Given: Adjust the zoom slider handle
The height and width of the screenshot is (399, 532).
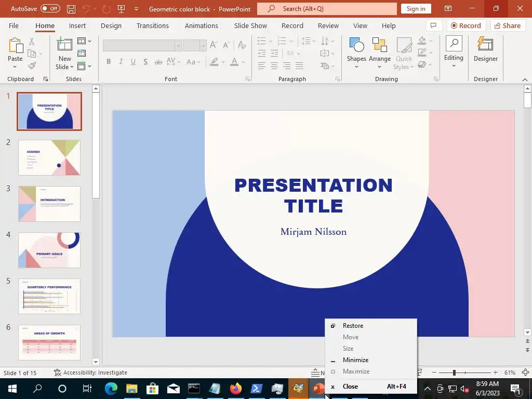Looking at the screenshot, I should [454, 373].
